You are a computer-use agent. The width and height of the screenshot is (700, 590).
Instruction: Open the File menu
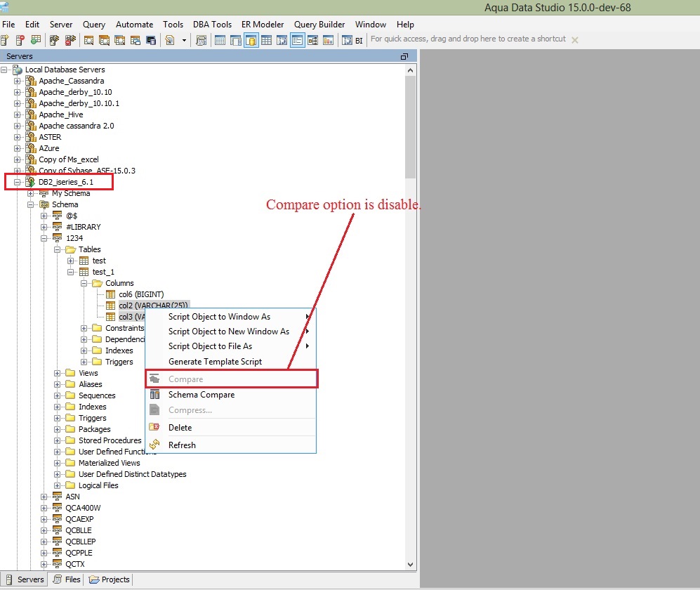coord(8,25)
